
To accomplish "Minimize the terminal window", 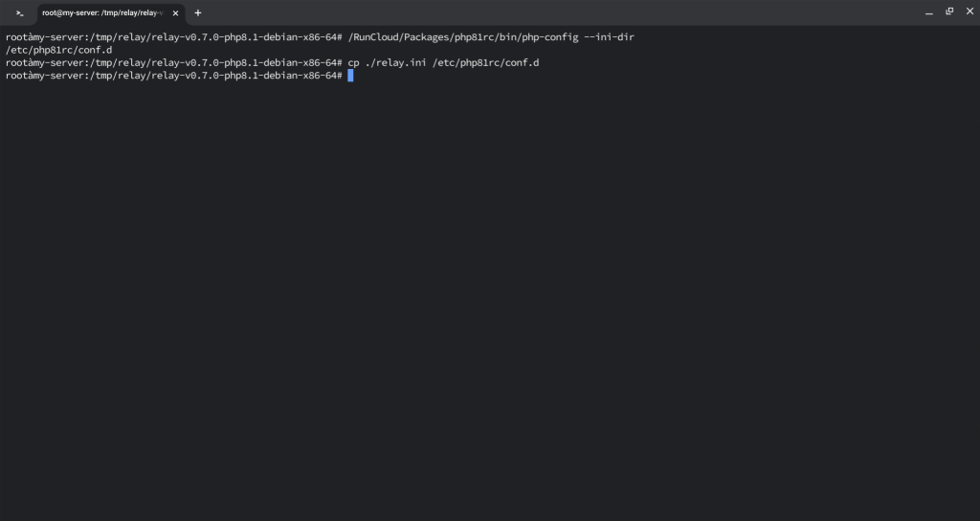I will 928,11.
